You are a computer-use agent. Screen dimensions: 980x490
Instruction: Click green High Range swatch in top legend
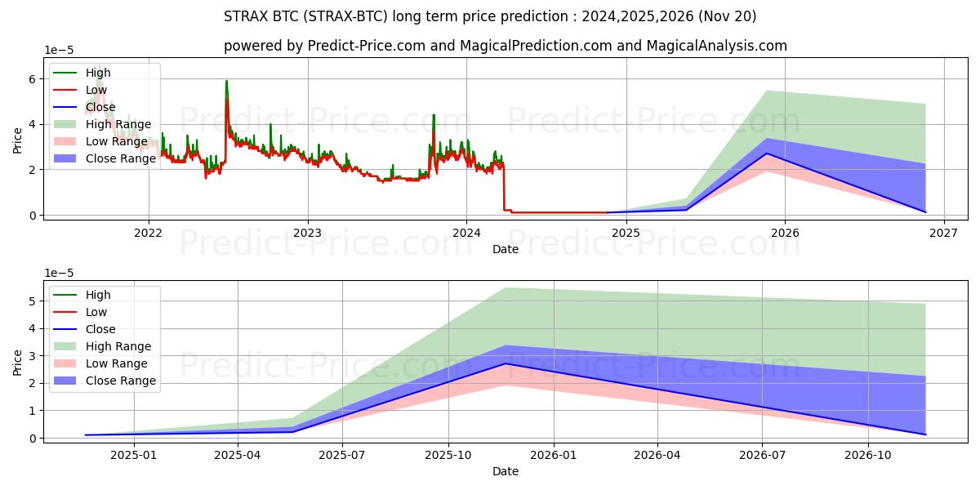pyautogui.click(x=66, y=124)
